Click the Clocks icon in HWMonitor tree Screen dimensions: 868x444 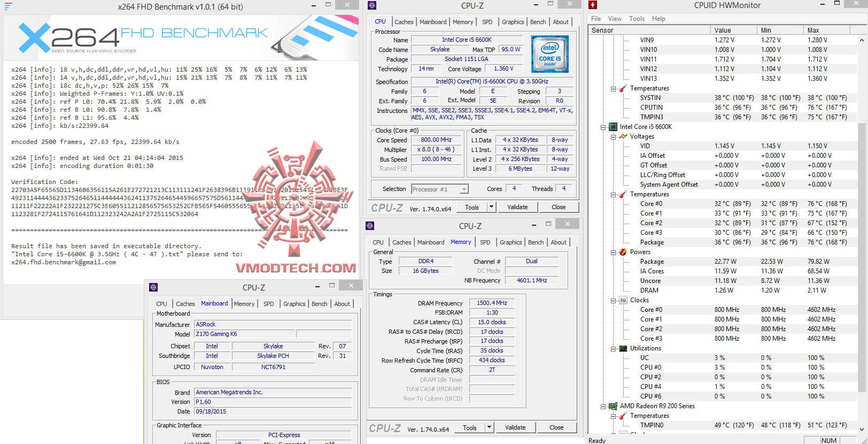623,300
